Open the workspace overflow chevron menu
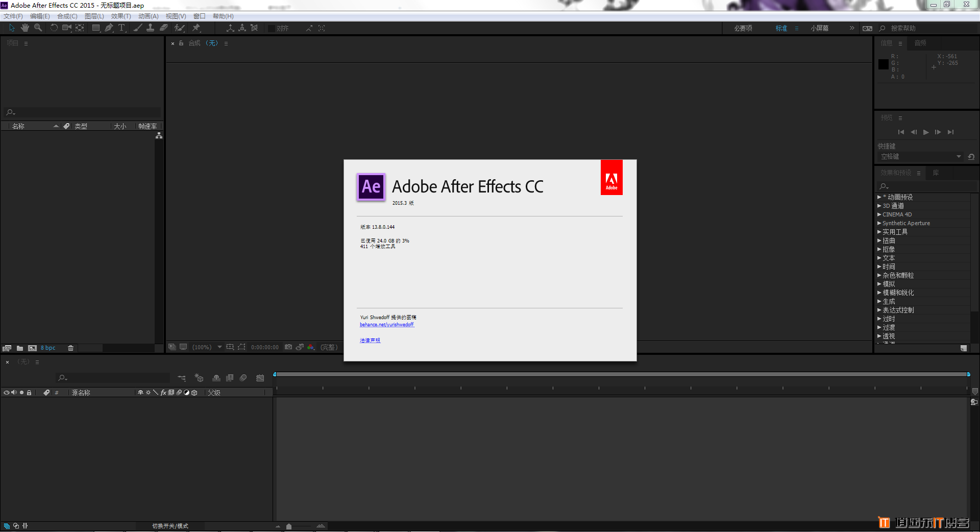This screenshot has width=980, height=532. (852, 28)
